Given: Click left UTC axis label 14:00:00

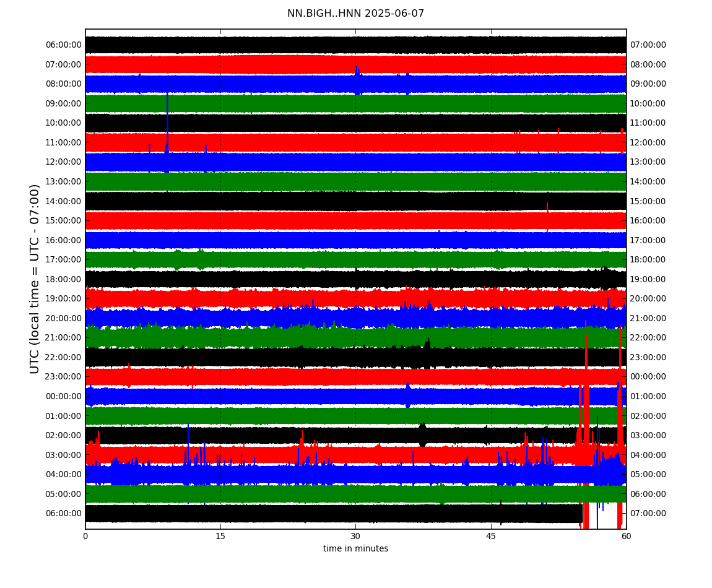Looking at the screenshot, I should coord(64,201).
